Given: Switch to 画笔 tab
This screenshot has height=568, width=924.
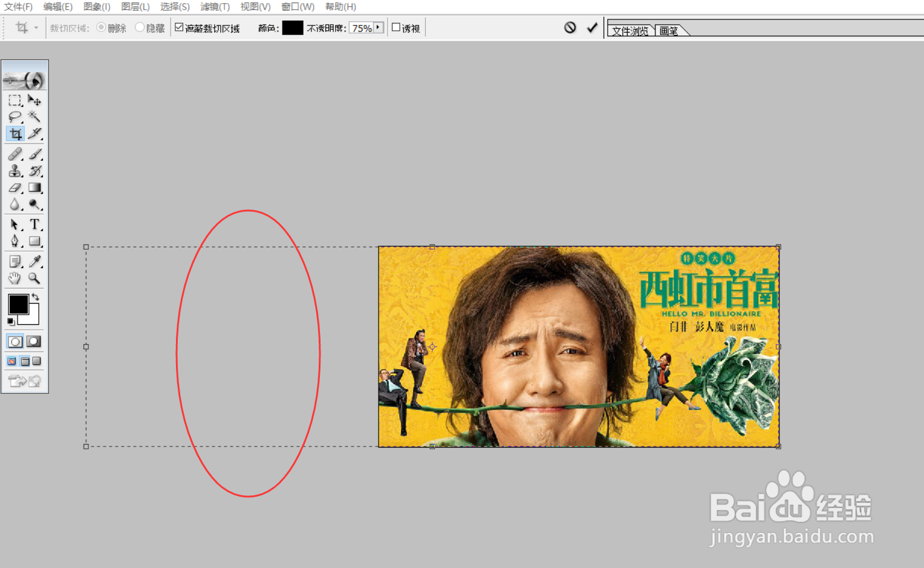Looking at the screenshot, I should 669,31.
